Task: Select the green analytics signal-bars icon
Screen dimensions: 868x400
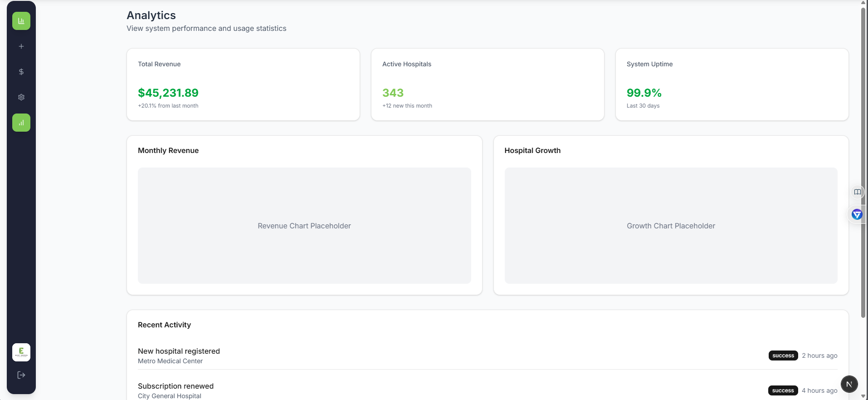Action: coord(21,123)
